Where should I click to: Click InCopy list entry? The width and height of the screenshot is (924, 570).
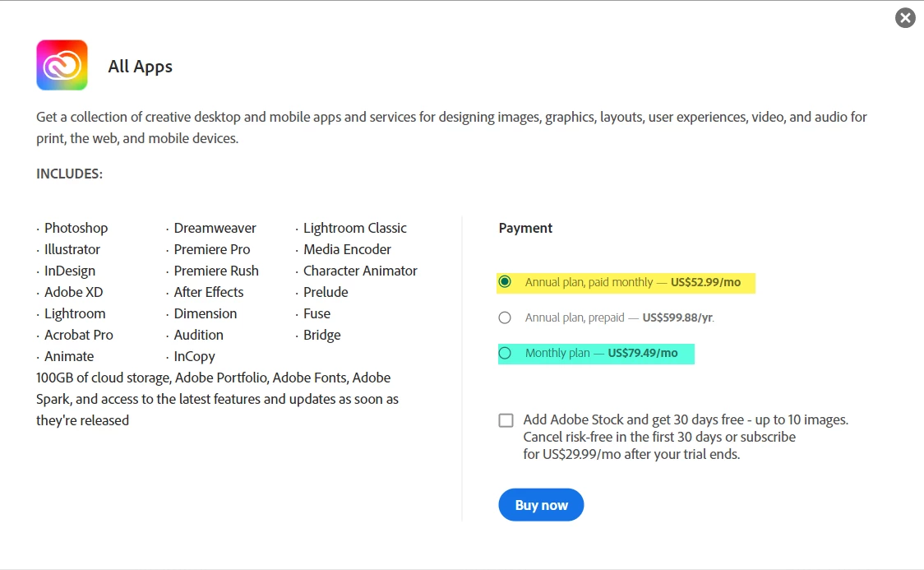pos(195,357)
